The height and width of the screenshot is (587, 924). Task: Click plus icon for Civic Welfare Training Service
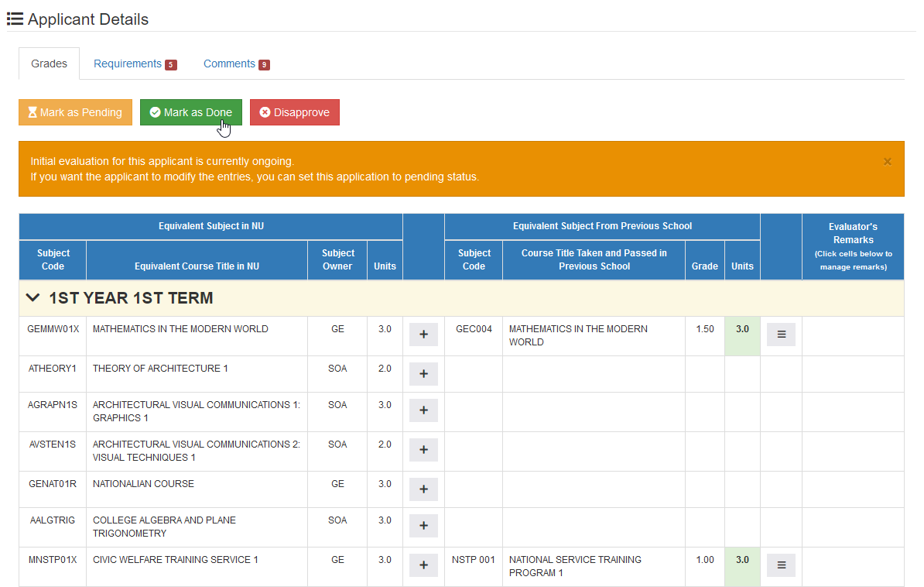(x=423, y=565)
